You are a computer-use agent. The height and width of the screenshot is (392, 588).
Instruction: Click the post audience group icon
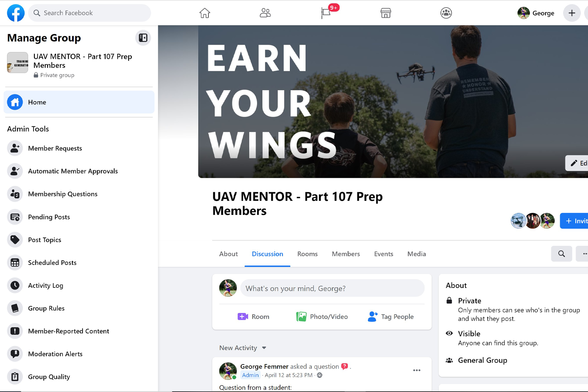click(x=320, y=375)
